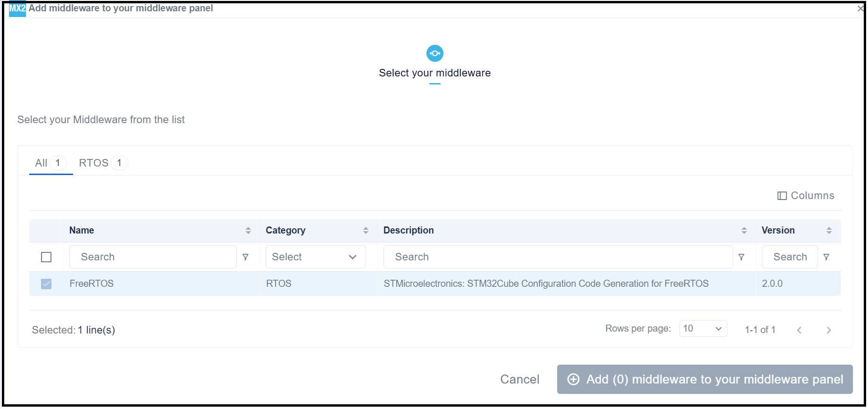Uncheck the FreeRTOS row checkbox
Image resolution: width=868 pixels, height=409 pixels.
click(46, 284)
